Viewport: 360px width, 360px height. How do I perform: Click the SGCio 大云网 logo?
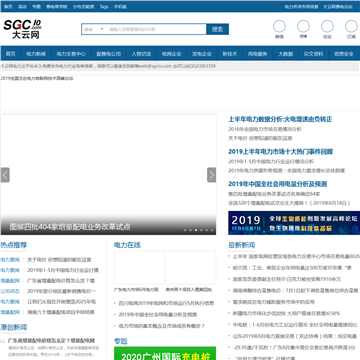tap(23, 29)
